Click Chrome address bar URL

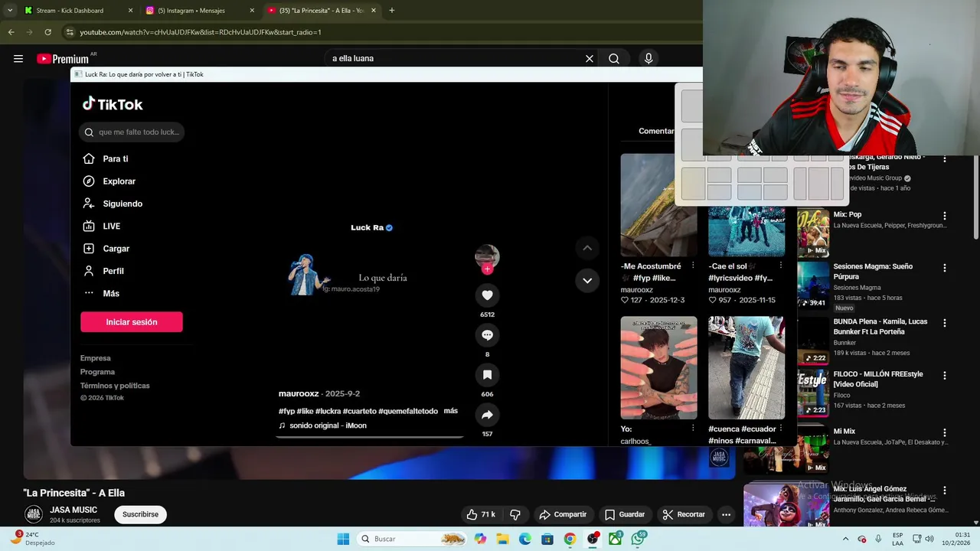(x=201, y=32)
